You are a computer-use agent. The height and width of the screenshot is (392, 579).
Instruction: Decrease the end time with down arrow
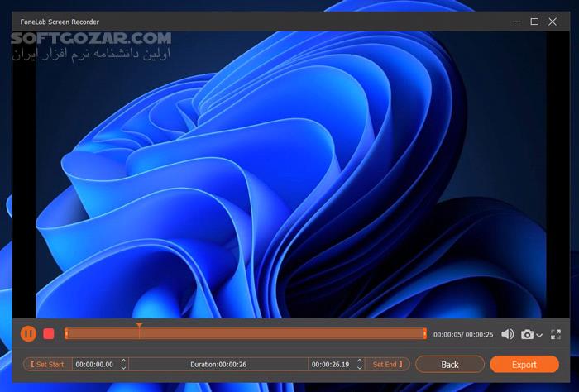(359, 367)
